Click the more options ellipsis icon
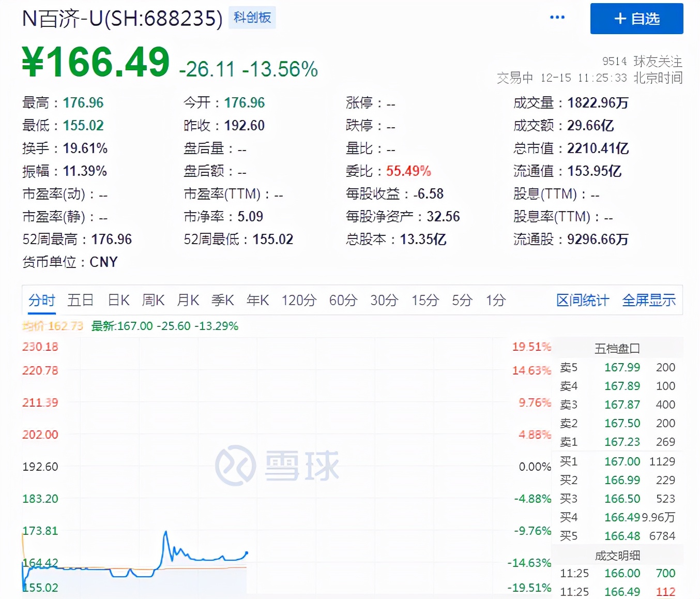Image resolution: width=700 pixels, height=599 pixels. tap(557, 17)
